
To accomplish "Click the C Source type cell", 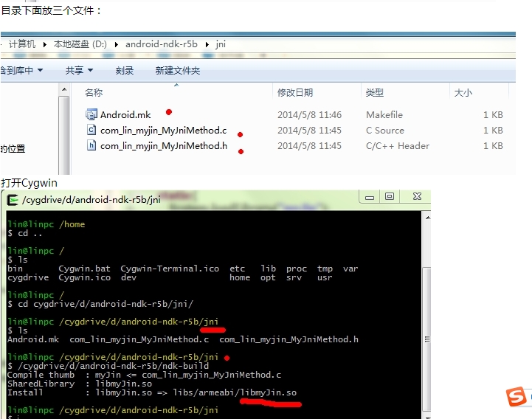I will (385, 131).
